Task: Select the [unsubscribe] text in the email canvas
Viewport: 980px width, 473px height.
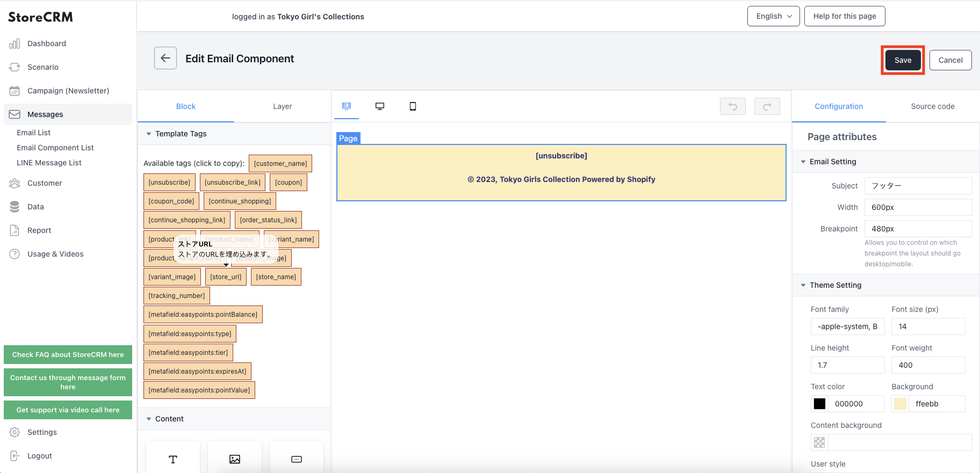Action: pyautogui.click(x=561, y=156)
